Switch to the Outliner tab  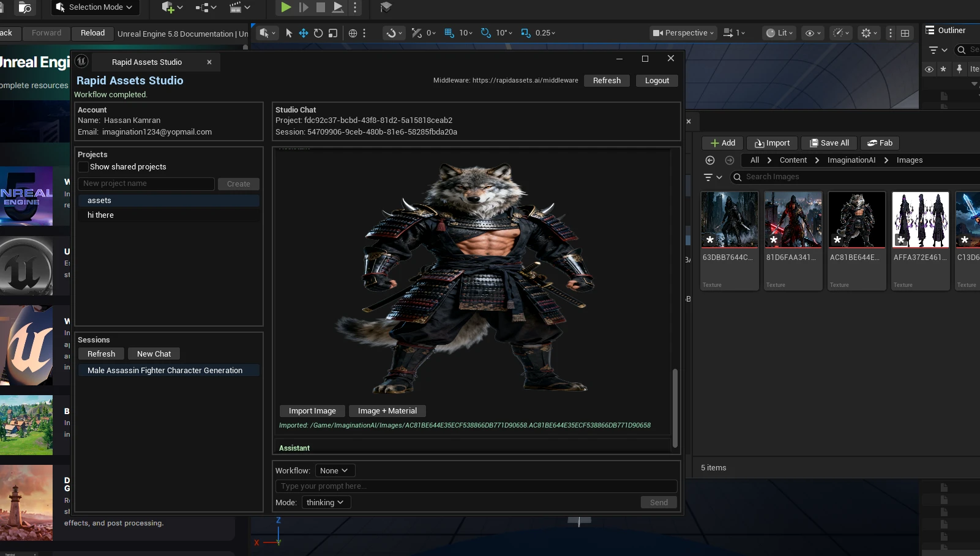click(946, 31)
